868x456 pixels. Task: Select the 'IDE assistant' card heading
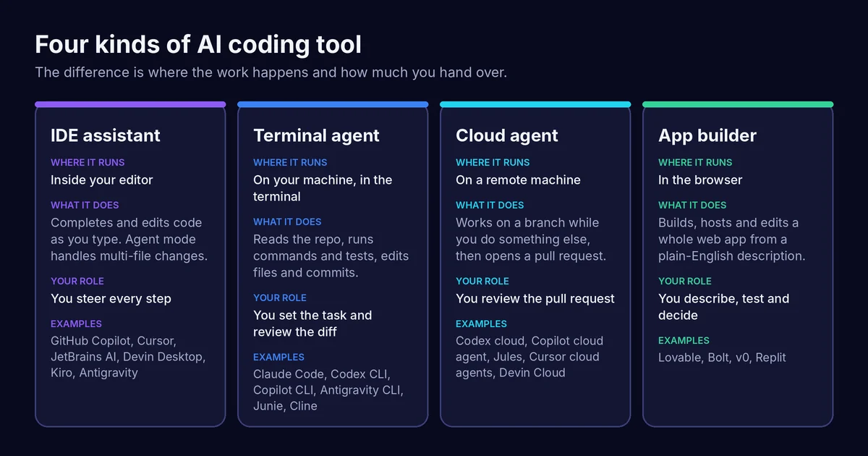[x=106, y=135]
